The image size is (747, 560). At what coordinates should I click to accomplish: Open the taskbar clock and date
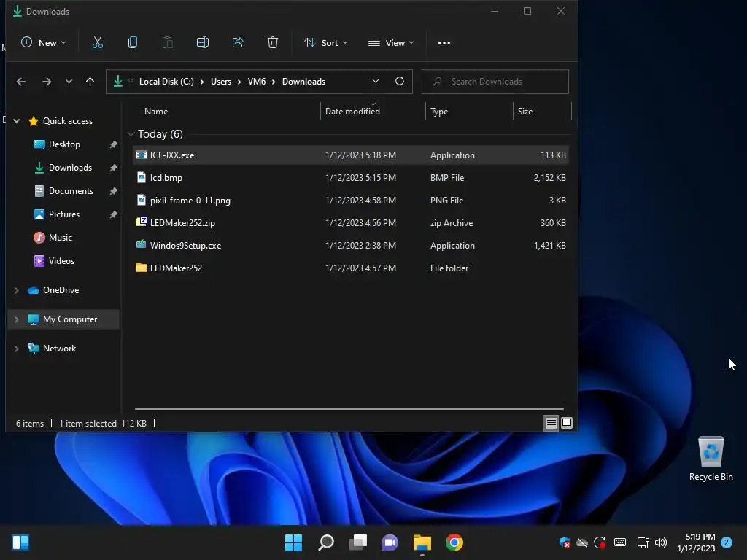coord(696,542)
